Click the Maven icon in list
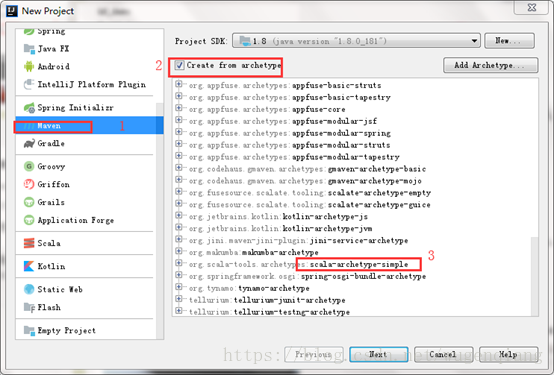Screen dimensions: 554x375 click(29, 126)
